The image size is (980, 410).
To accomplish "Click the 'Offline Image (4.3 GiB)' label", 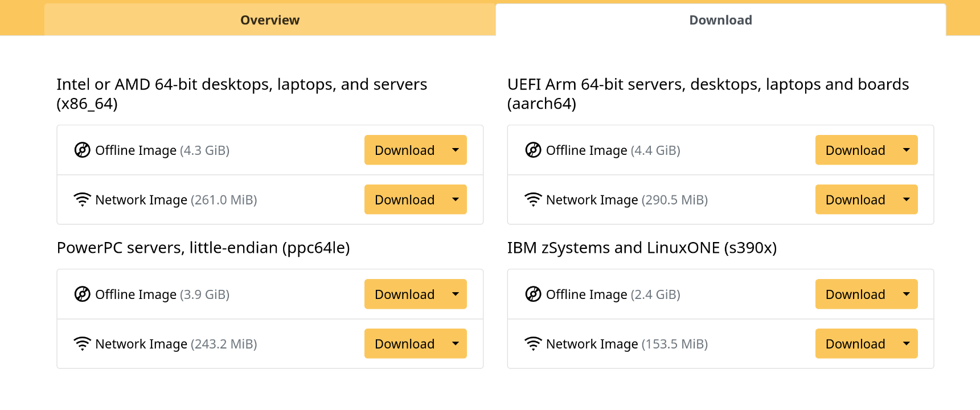I will pyautogui.click(x=162, y=150).
